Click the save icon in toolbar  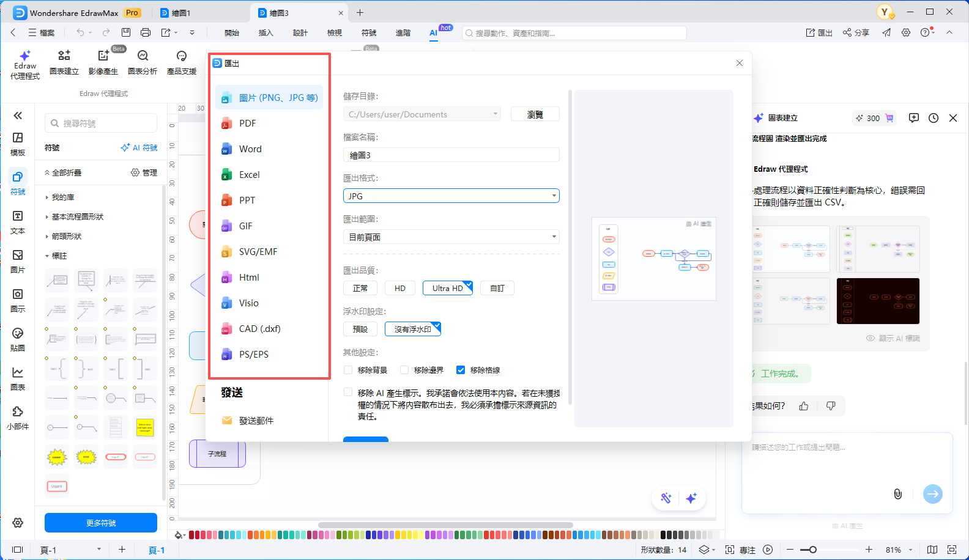point(126,32)
